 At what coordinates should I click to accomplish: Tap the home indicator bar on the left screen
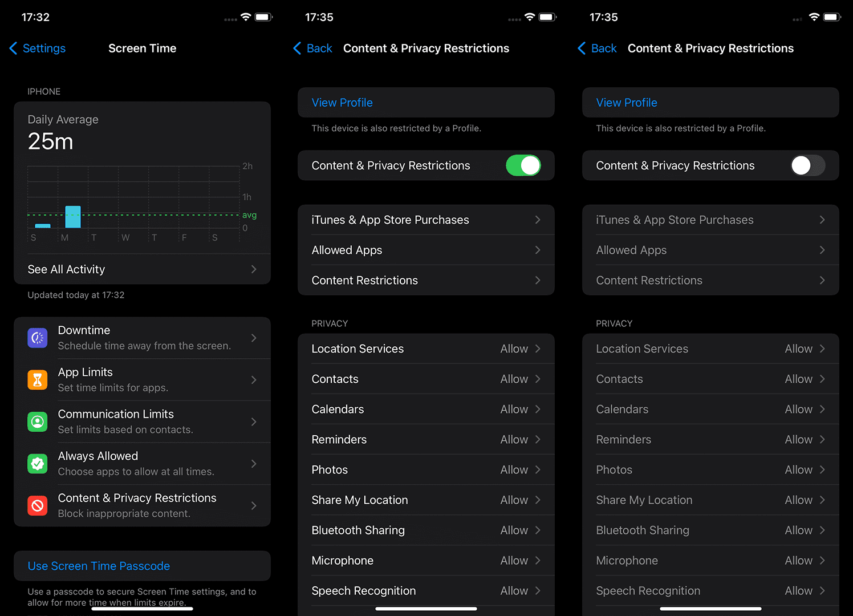coord(142,609)
